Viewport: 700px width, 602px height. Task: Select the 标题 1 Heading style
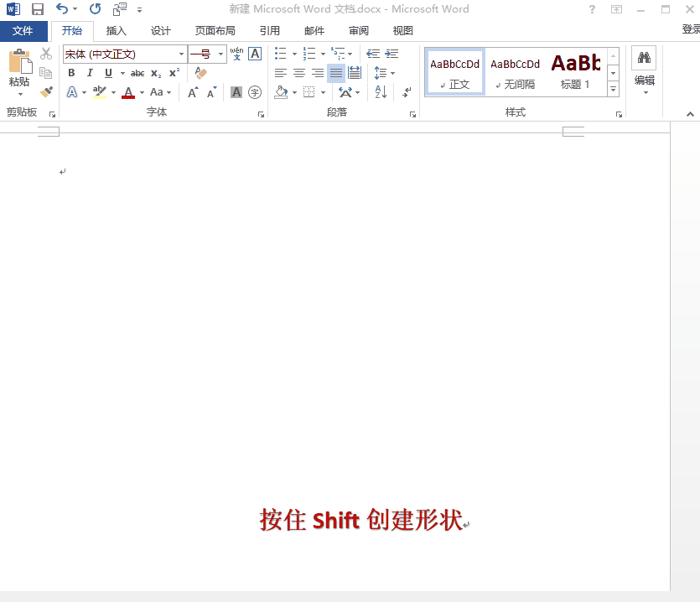(x=576, y=72)
